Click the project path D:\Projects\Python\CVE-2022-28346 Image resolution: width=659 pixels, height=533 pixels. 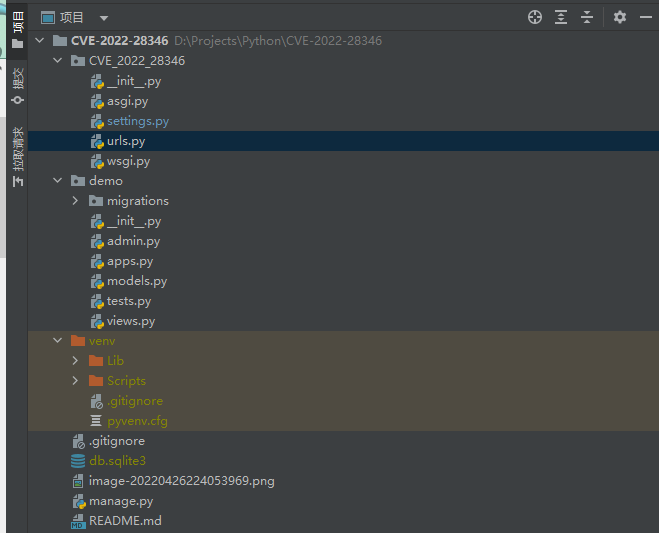(x=278, y=41)
